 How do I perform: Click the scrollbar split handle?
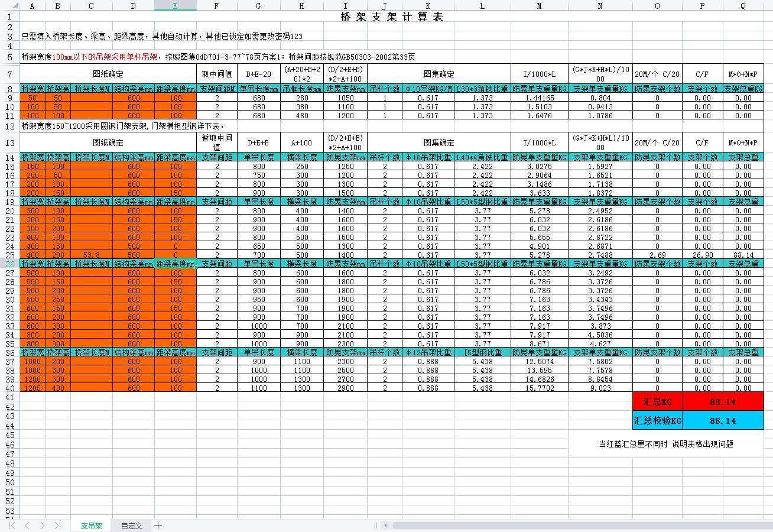point(375,525)
